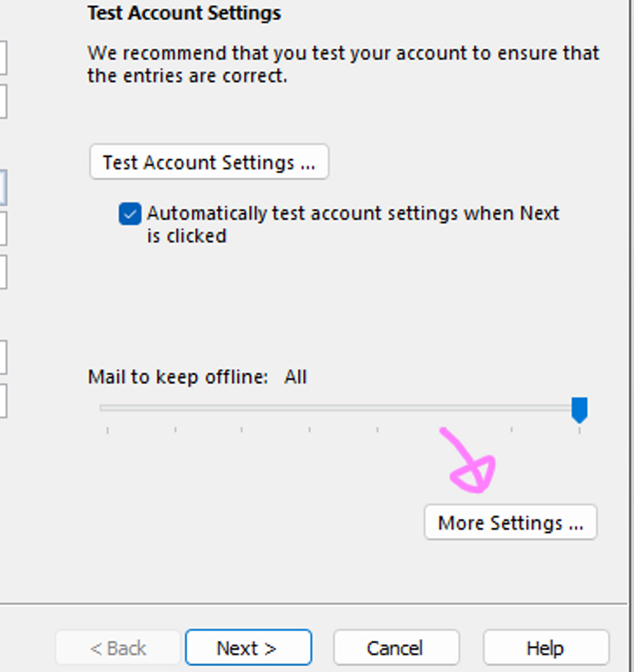Click the bottommost partially visible input field at left edge
The height and width of the screenshot is (672, 634).
(3, 399)
